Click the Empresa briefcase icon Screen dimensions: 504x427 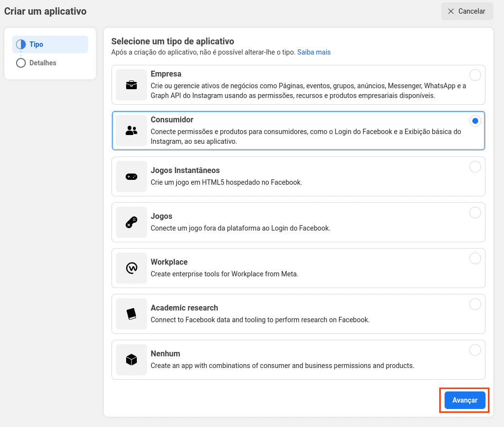pos(131,85)
